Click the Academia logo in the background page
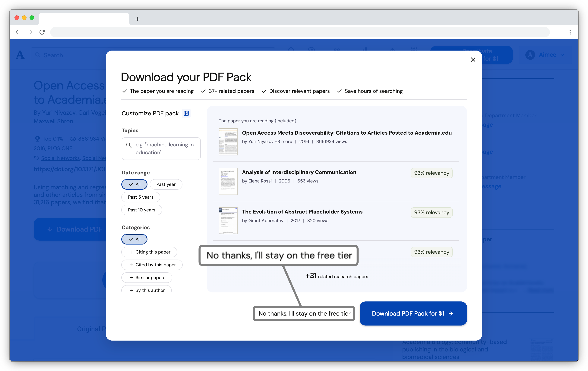The height and width of the screenshot is (371, 588). tap(20, 55)
